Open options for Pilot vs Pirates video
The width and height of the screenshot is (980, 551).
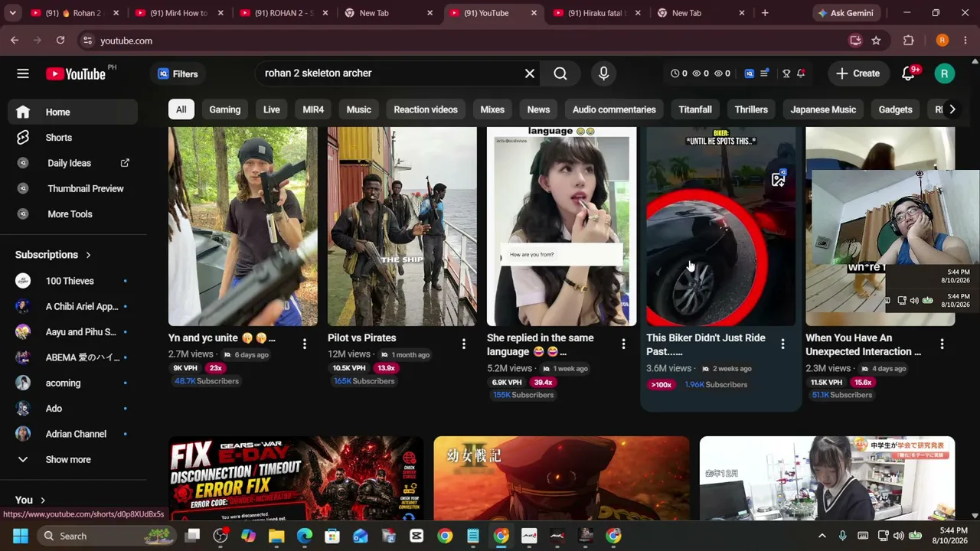click(463, 344)
